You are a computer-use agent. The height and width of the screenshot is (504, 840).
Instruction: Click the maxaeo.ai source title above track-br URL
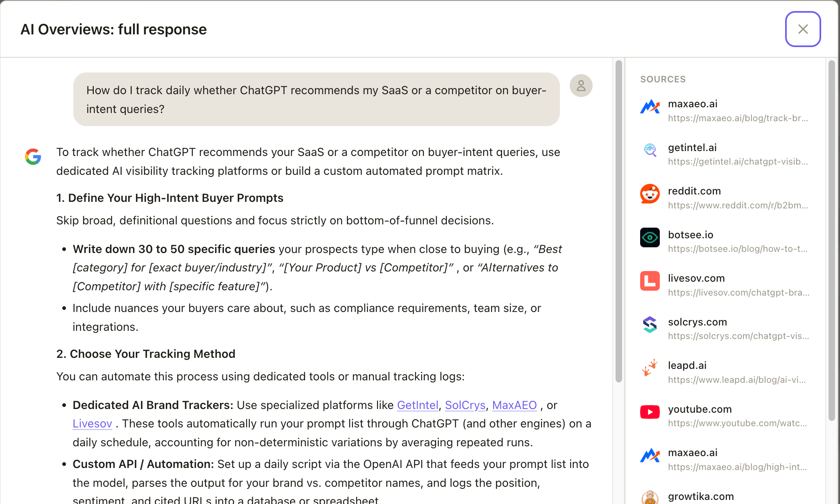[x=693, y=104]
